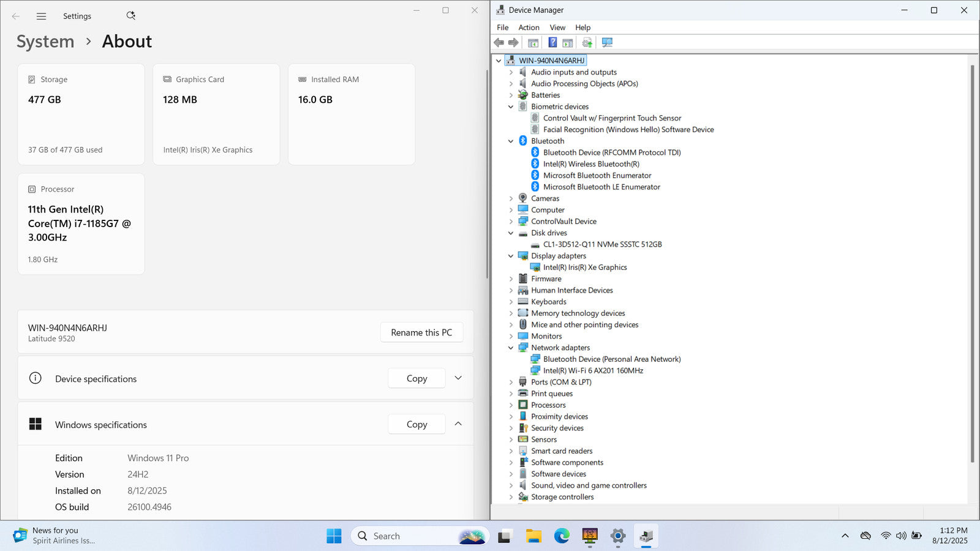Screen dimensions: 980x551
Task: Click System breadcrumb link in Settings
Action: [45, 42]
